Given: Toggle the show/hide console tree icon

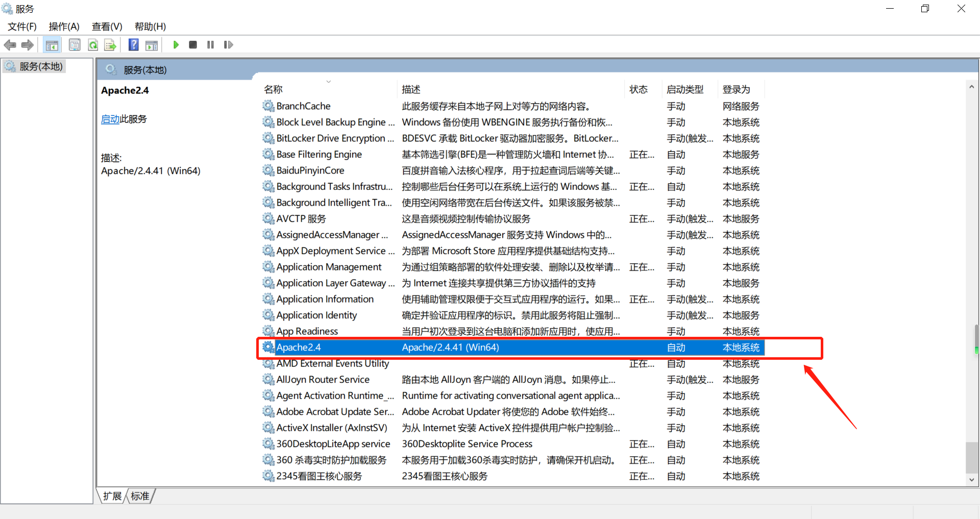Looking at the screenshot, I should tap(52, 45).
